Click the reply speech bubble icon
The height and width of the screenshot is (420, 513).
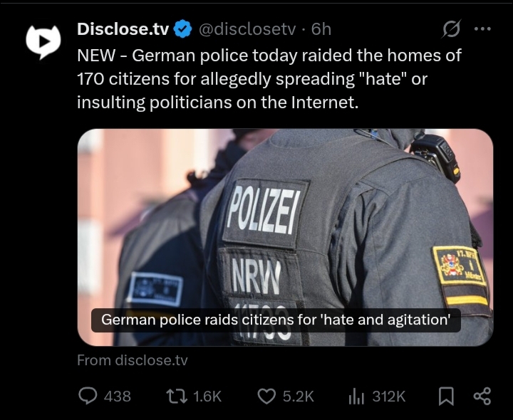[x=88, y=396]
